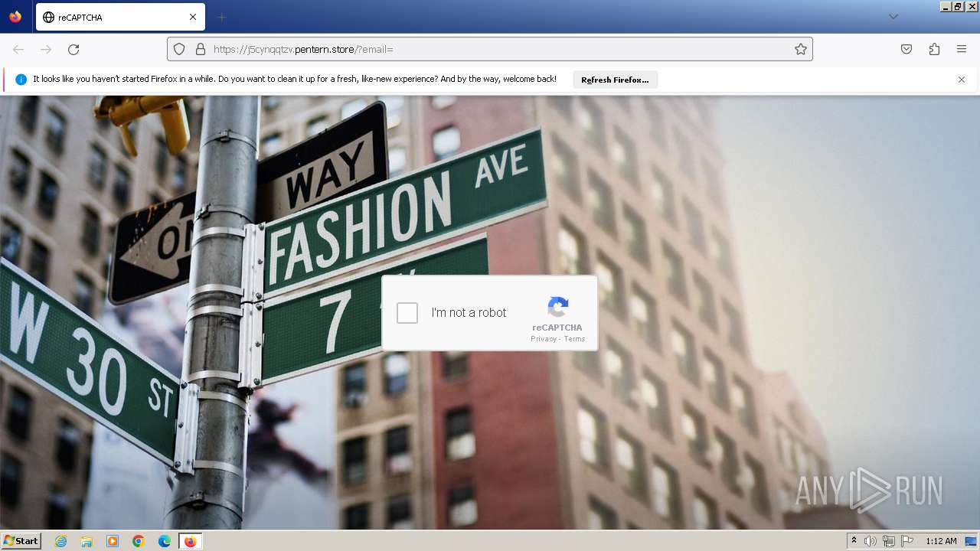Minimize the Firefox window
Screen dimensions: 980x551
946,6
